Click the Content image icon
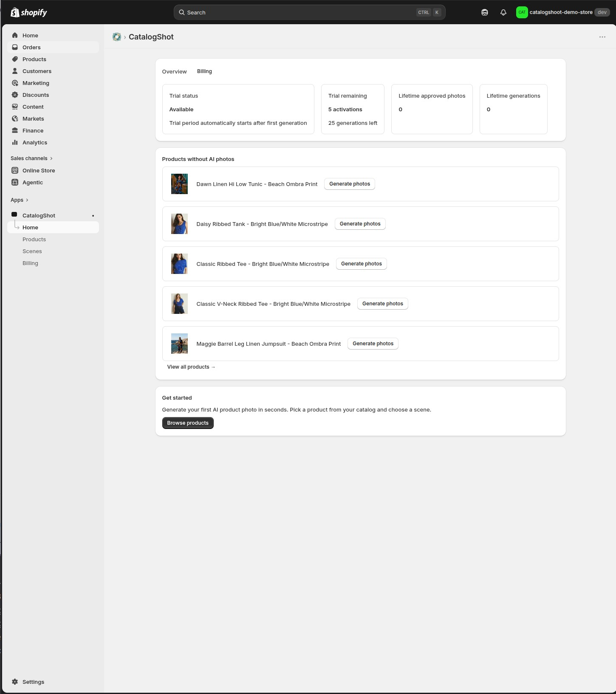 click(x=15, y=107)
